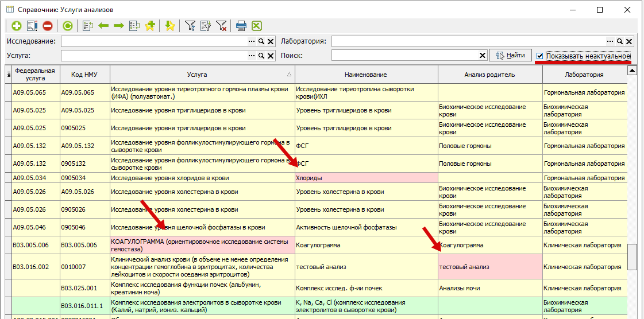Open the Исследование lookup via ellipsis button
This screenshot has width=644, height=319.
(252, 41)
